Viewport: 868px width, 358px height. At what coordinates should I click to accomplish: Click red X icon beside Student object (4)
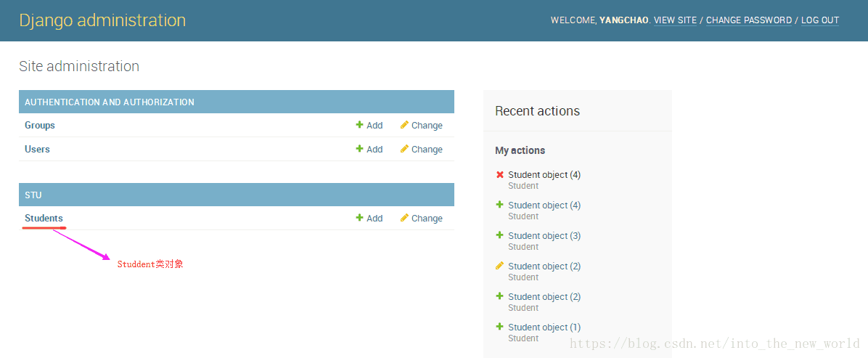pos(500,174)
